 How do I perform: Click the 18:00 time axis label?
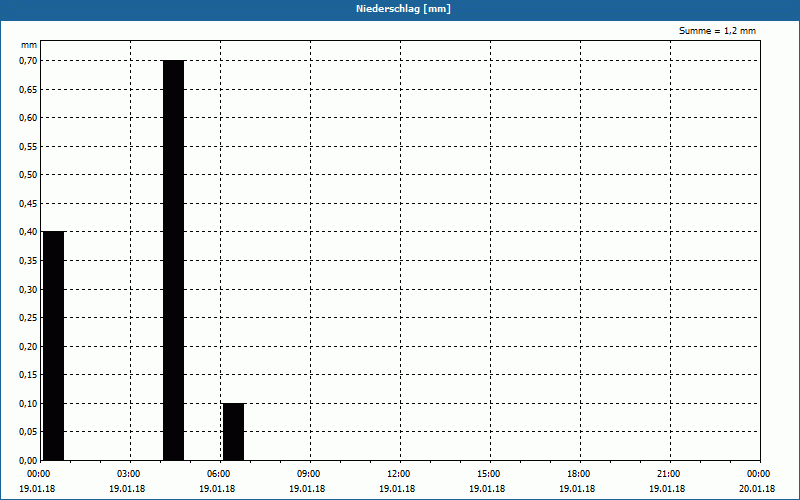coord(578,474)
